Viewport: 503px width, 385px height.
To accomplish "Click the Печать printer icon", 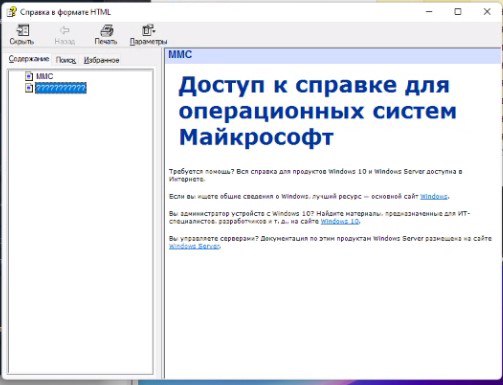I will [x=107, y=30].
